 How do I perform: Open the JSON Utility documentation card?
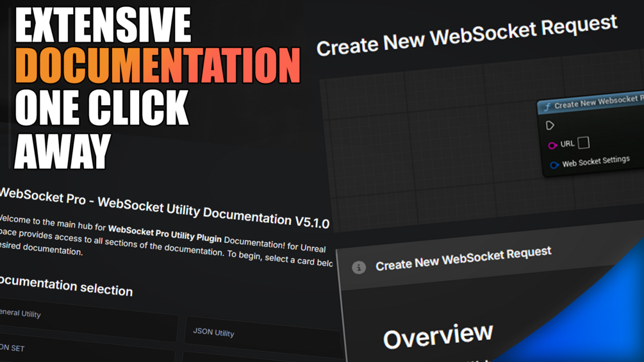pyautogui.click(x=263, y=334)
